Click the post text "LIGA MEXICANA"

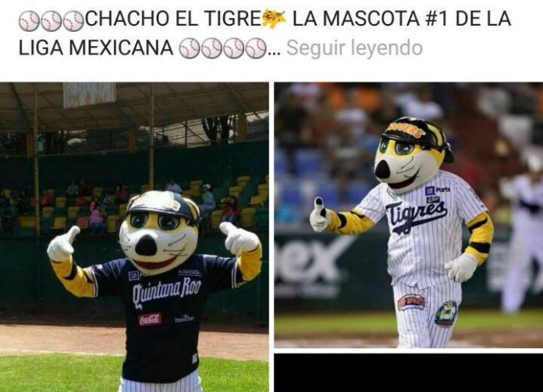96,48
